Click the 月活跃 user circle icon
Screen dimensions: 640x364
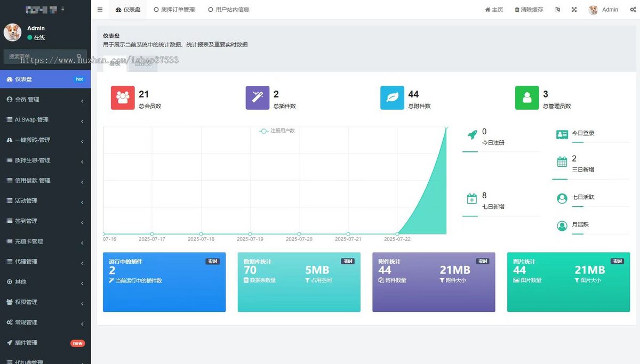[x=562, y=226]
